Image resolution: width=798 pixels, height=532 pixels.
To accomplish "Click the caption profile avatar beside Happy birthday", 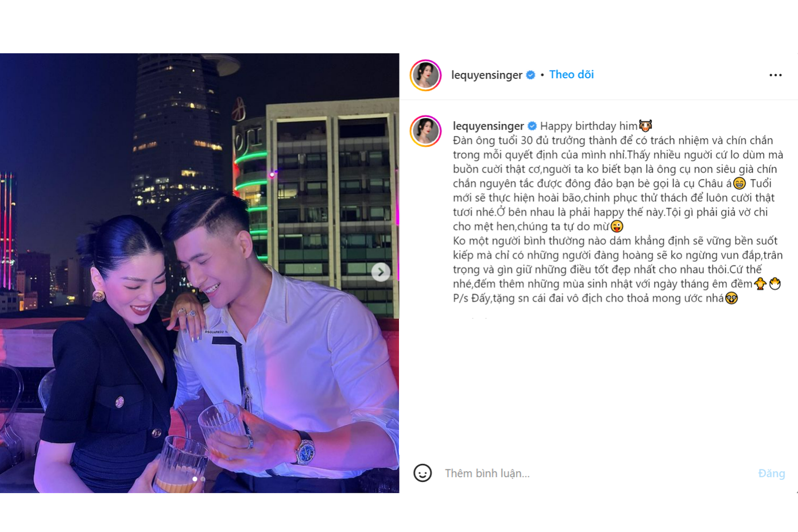I will coord(425,131).
